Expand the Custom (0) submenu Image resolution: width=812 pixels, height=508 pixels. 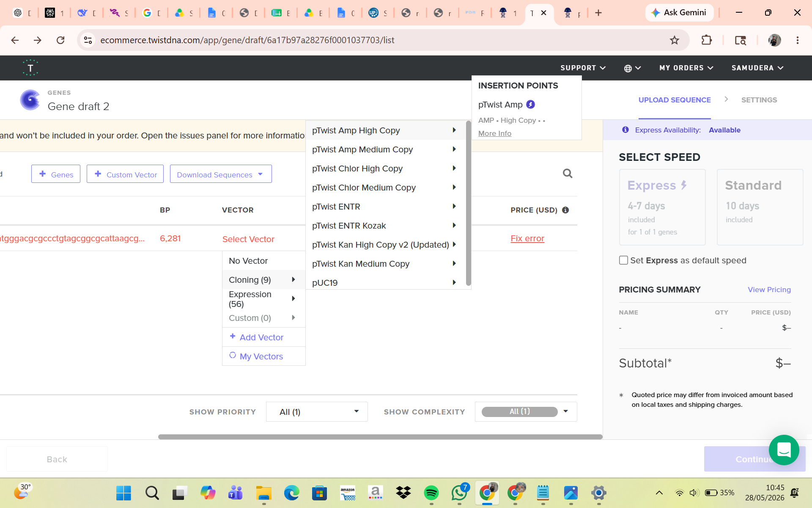tap(263, 318)
